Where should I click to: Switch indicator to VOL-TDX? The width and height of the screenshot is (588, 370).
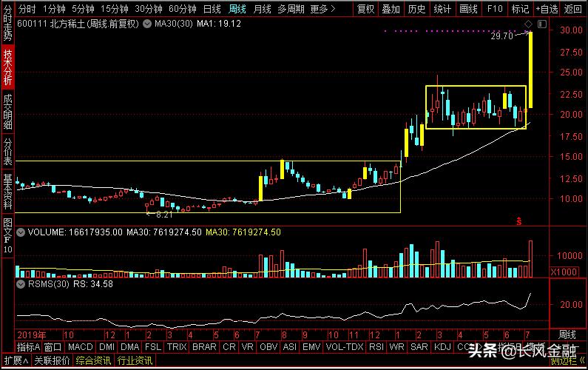coord(345,347)
